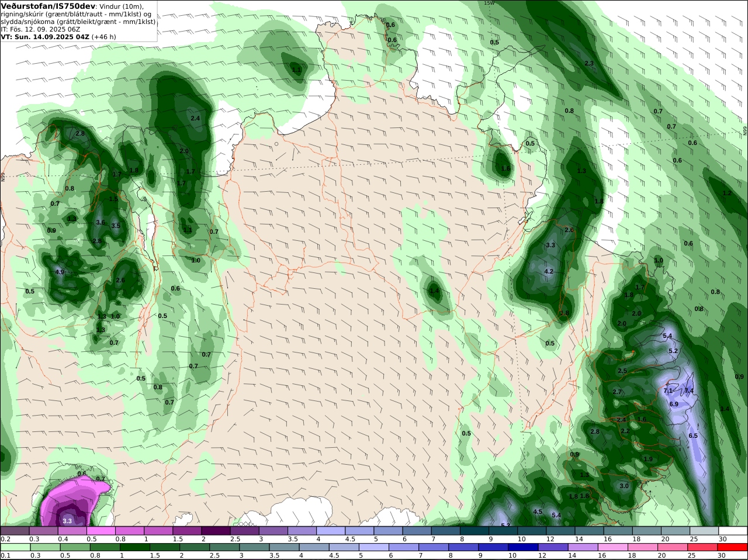Screen dimensions: 748x560
Task: Click the Veðurstofan/IS750dev title text
Action: 48,6
